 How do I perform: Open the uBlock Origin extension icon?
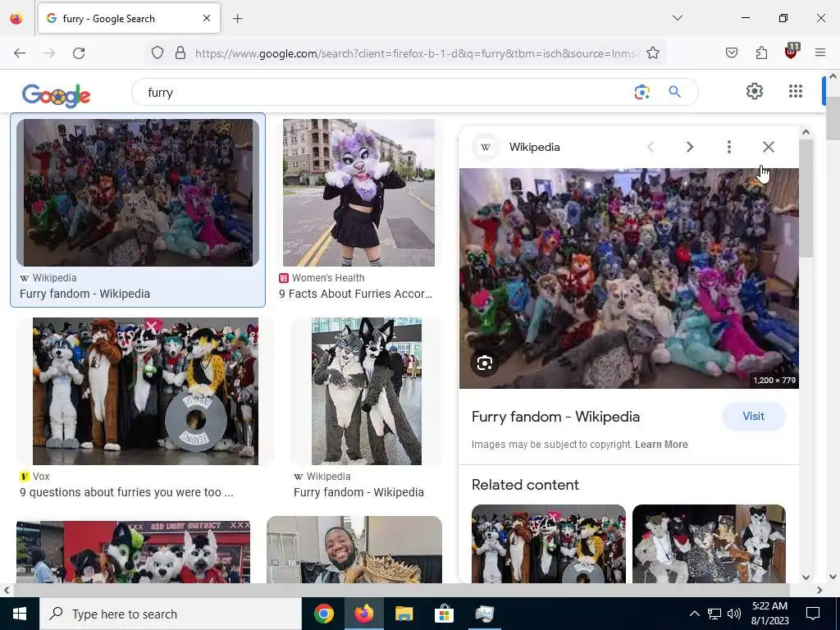[792, 52]
